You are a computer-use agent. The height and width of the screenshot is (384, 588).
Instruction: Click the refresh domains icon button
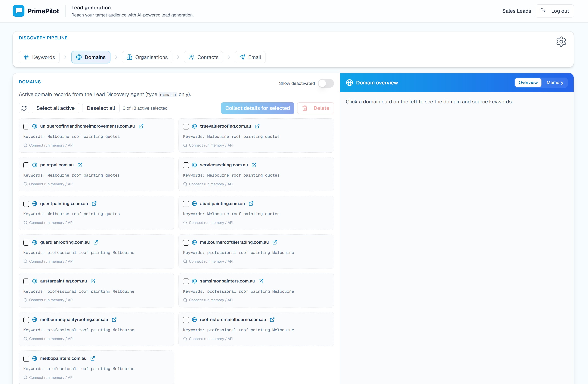[24, 108]
